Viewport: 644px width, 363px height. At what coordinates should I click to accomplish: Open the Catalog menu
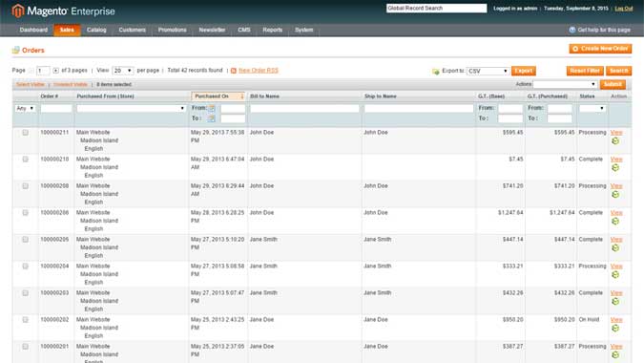[96, 30]
